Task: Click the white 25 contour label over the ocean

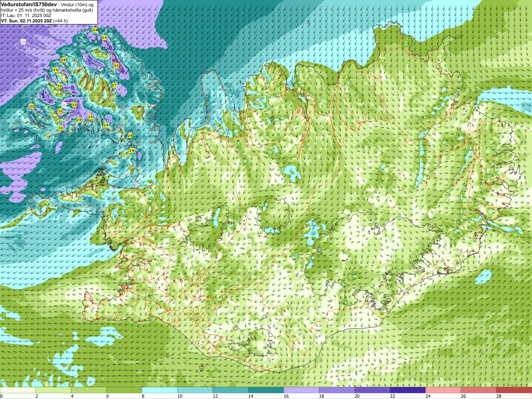Action: click(23, 42)
